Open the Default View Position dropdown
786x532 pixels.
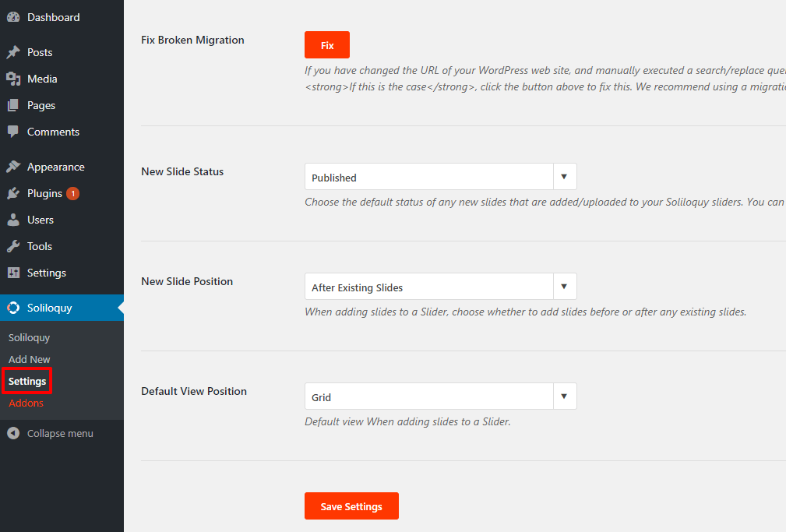(441, 396)
